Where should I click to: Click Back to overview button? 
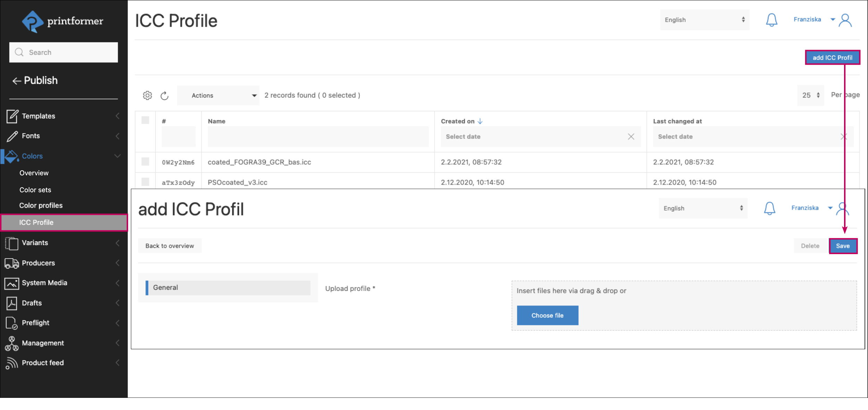coord(169,246)
